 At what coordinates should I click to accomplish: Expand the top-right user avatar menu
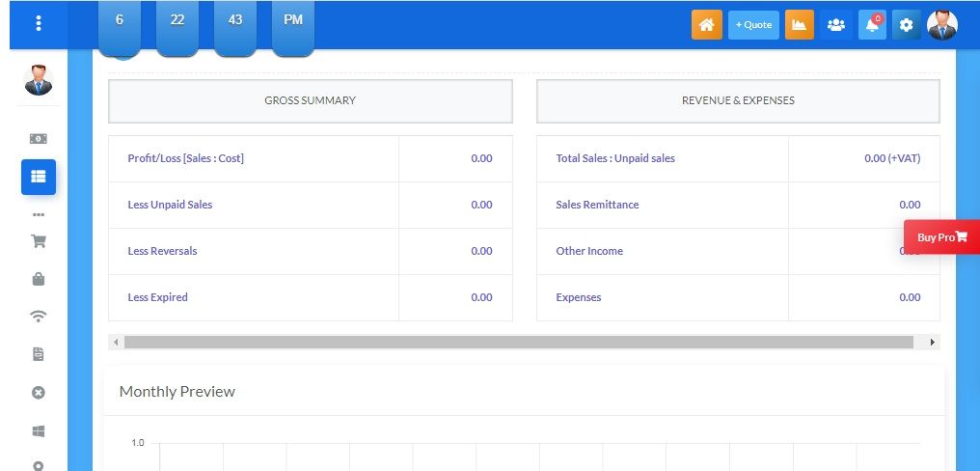(942, 25)
